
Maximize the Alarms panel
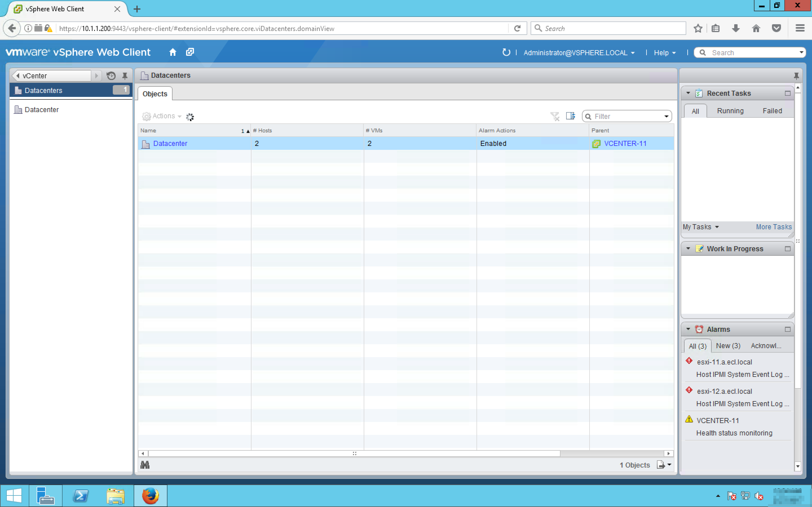787,329
